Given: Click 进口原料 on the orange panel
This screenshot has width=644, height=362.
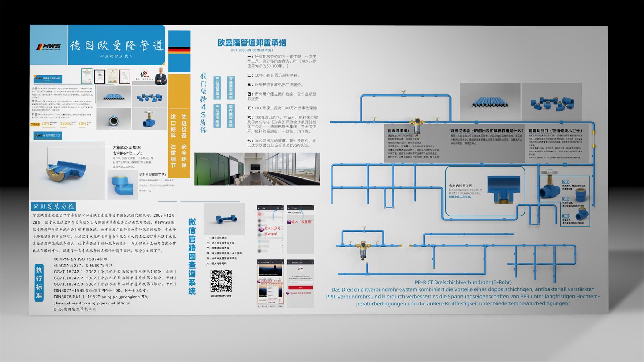Looking at the screenshot, I should pos(174,126).
